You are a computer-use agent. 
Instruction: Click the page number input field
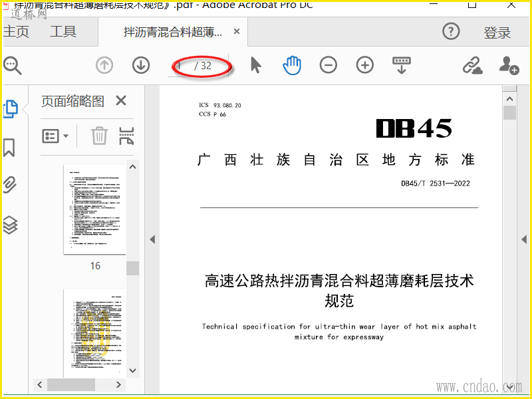coord(182,65)
